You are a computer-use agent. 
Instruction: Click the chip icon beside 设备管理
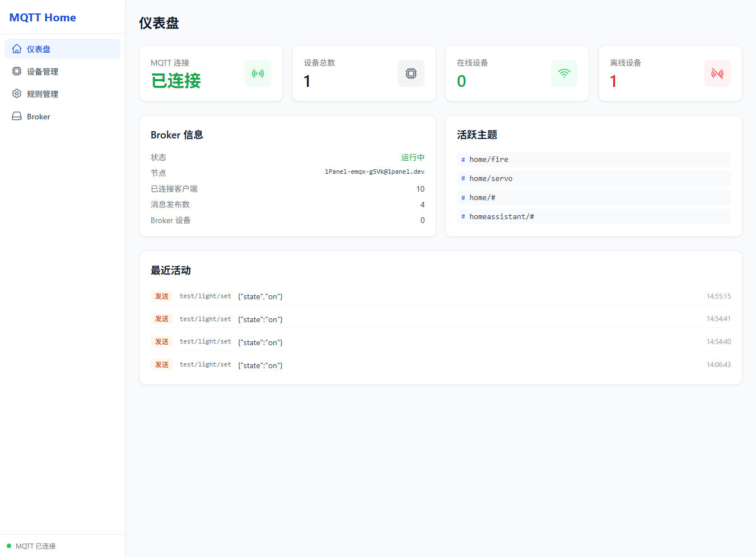point(17,71)
